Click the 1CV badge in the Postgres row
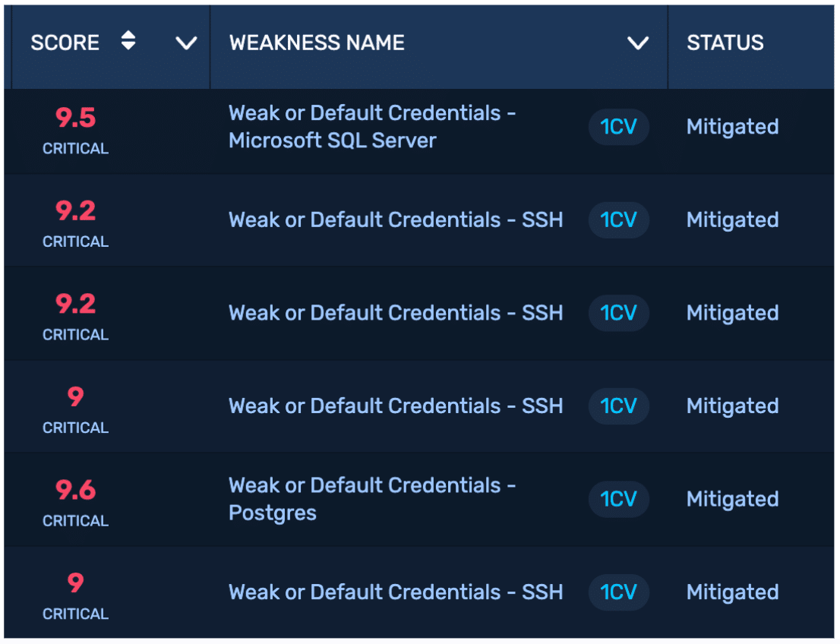840x644 pixels. [618, 499]
